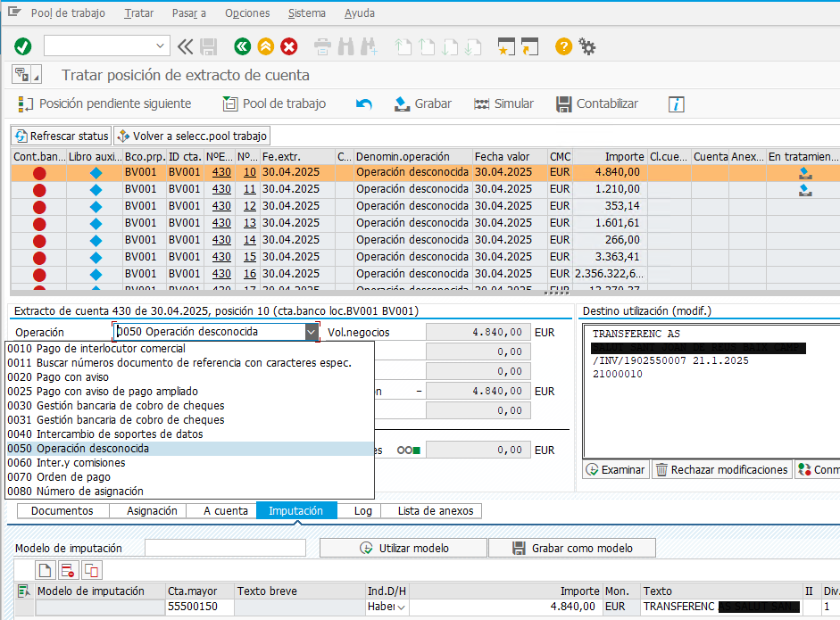
Task: Click the Find binoculars icon
Action: pos(345,46)
